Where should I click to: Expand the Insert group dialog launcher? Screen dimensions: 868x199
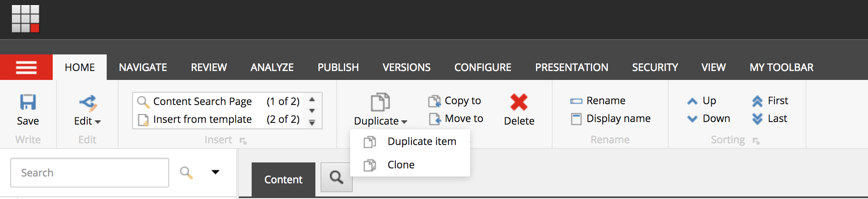pyautogui.click(x=243, y=141)
